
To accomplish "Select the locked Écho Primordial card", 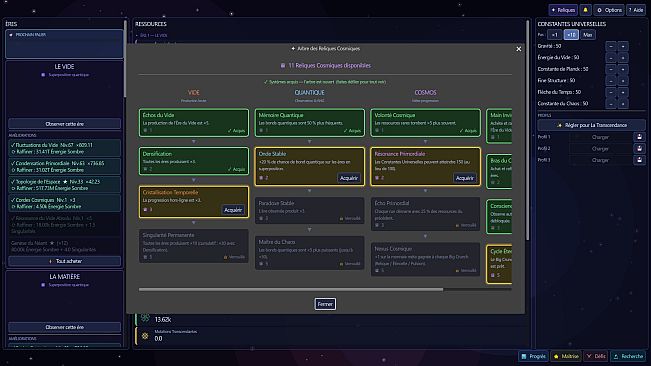I will 426,214.
